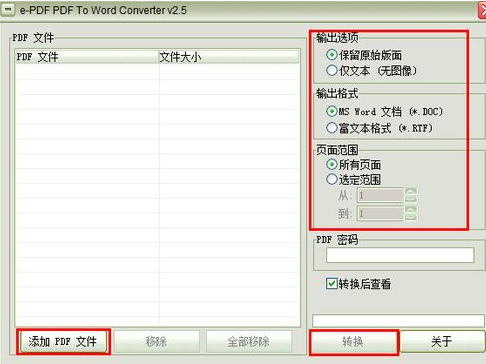Viewport: 486px width, 364px height.
Task: Open the 关于 about dialog
Action: coord(442,341)
